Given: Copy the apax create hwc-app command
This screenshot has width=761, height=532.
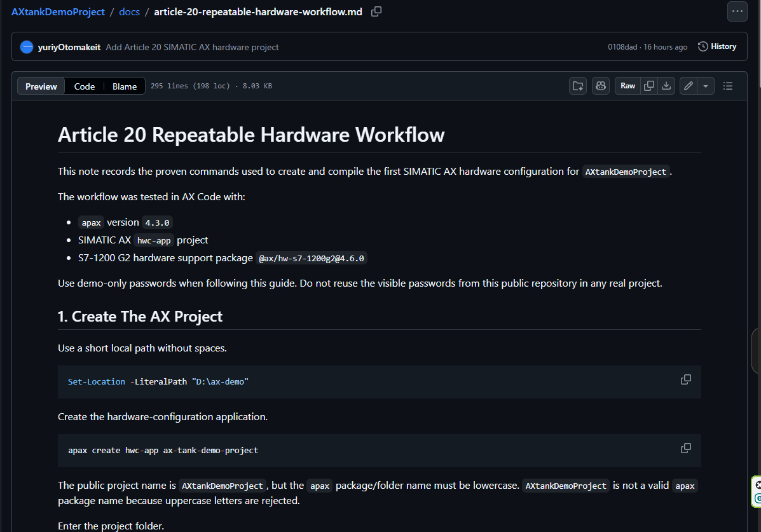Looking at the screenshot, I should coord(686,448).
